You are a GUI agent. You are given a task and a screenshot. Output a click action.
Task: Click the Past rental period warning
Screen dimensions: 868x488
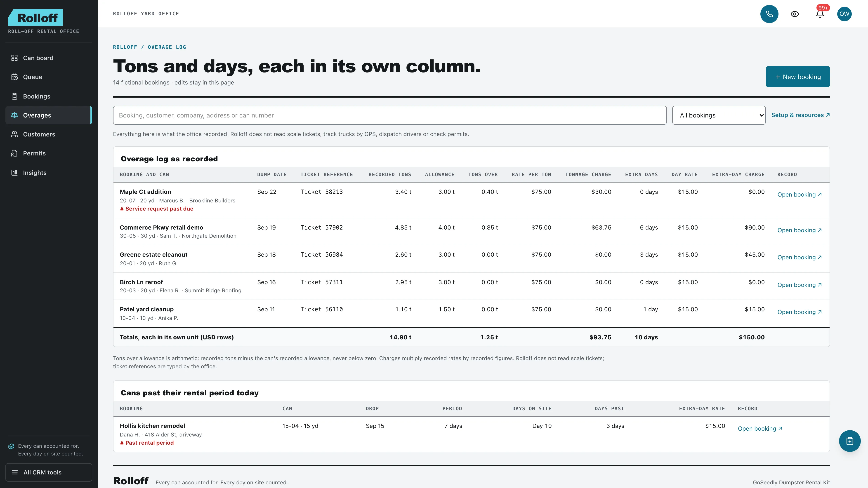(146, 443)
